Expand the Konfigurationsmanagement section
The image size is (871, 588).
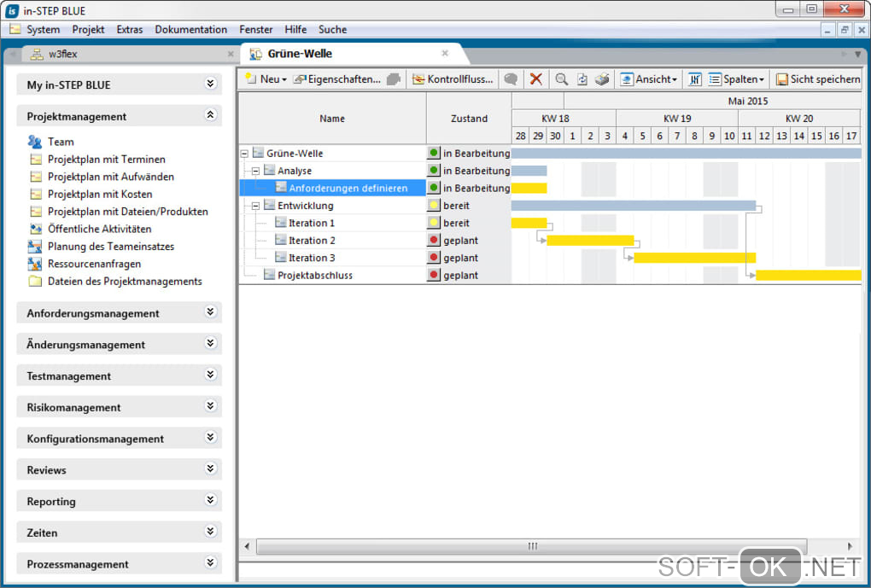click(210, 438)
